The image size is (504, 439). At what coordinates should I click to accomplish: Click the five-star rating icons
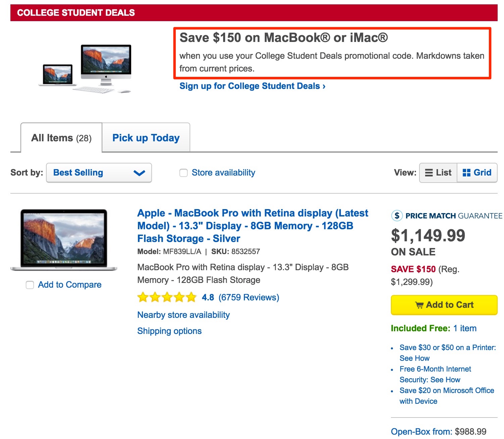167,297
